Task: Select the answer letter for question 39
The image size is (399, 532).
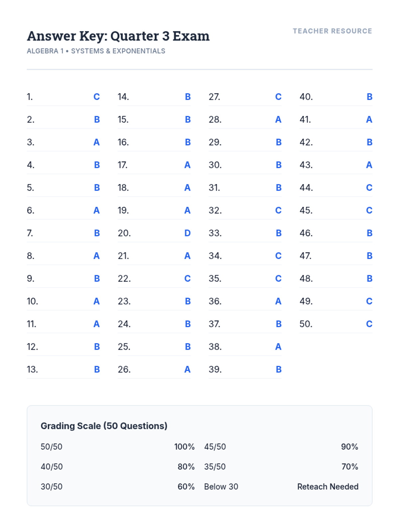Action: tap(279, 369)
